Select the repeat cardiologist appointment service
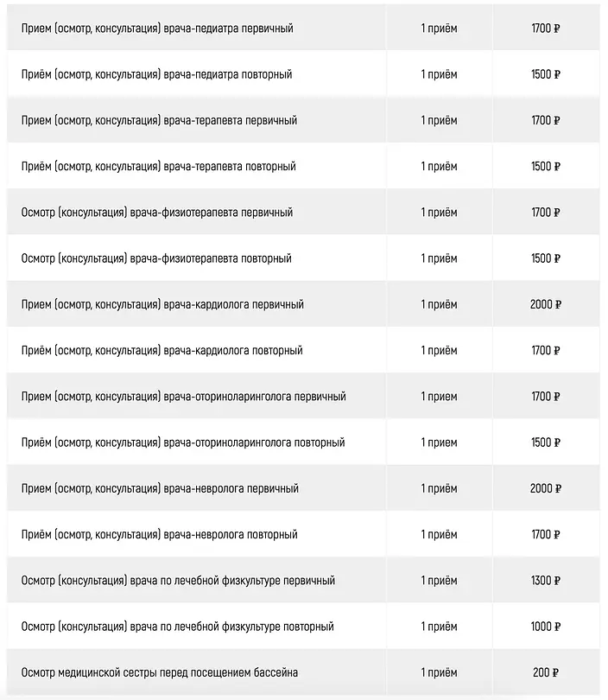The width and height of the screenshot is (608, 700). [x=161, y=350]
